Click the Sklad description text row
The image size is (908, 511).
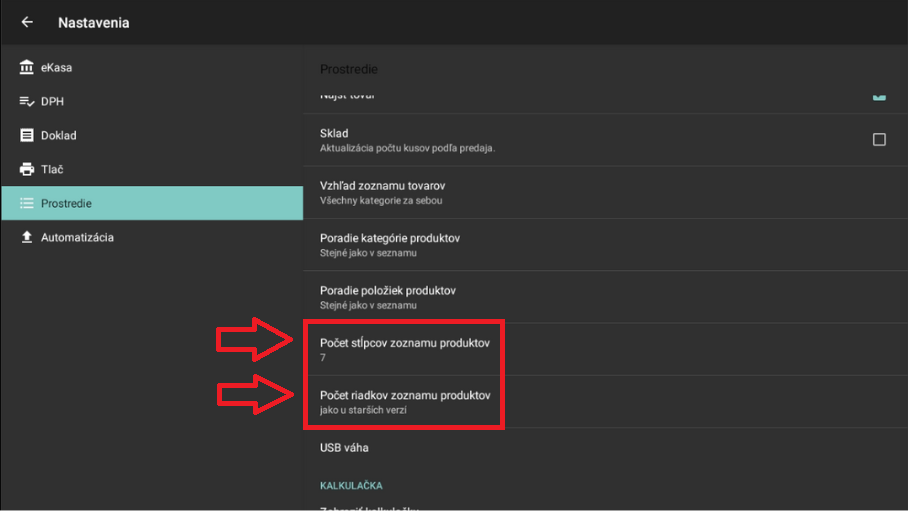tap(407, 149)
